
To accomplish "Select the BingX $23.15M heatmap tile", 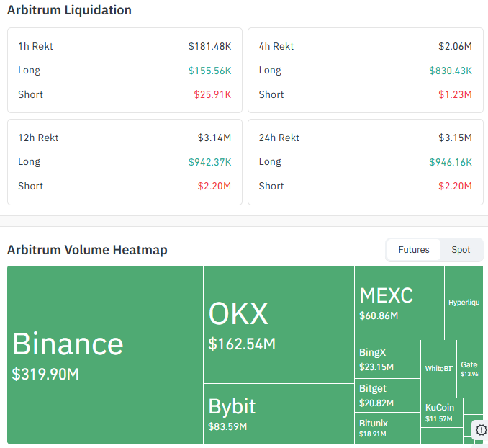I will 387,359.
